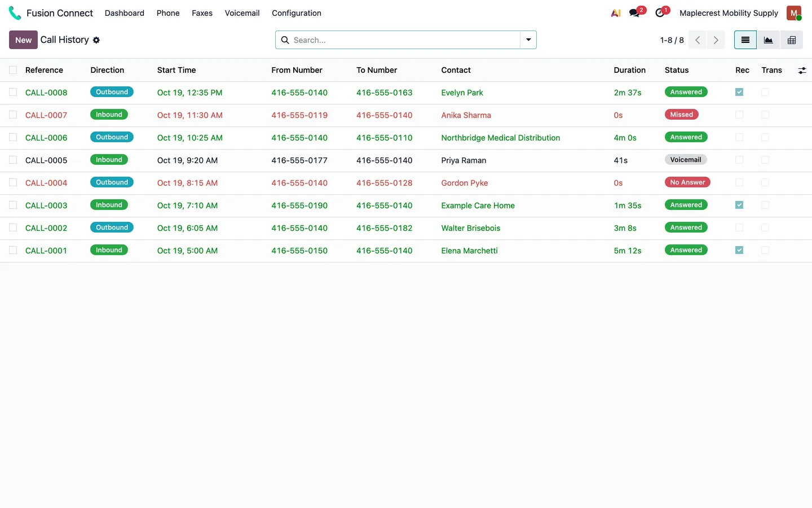Image resolution: width=812 pixels, height=508 pixels.
Task: Open the optional columns adjust icon
Action: 802,71
